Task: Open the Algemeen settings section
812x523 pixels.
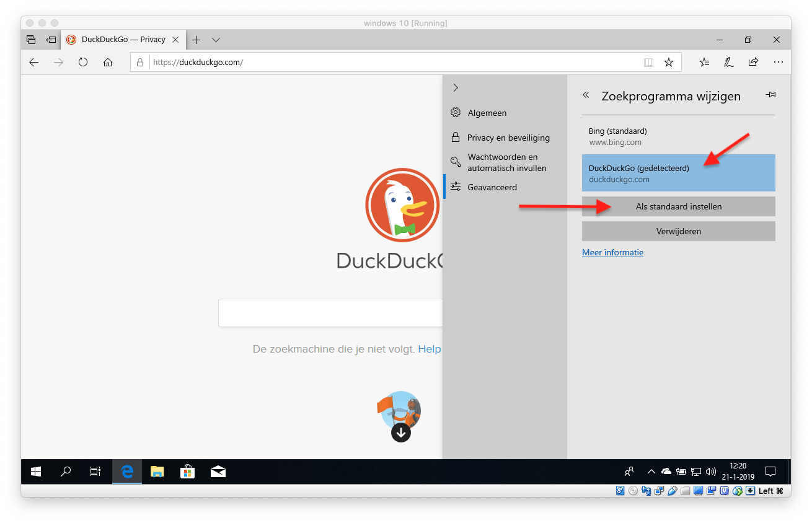Action: [487, 113]
